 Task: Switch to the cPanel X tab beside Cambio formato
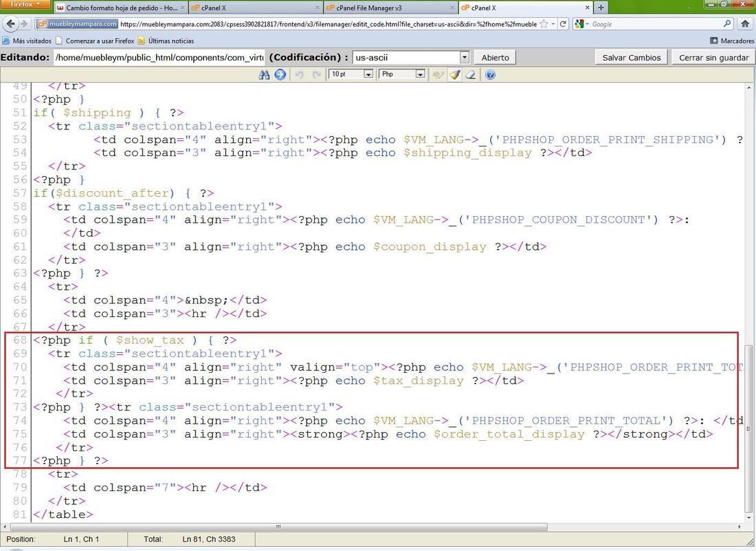pyautogui.click(x=256, y=8)
